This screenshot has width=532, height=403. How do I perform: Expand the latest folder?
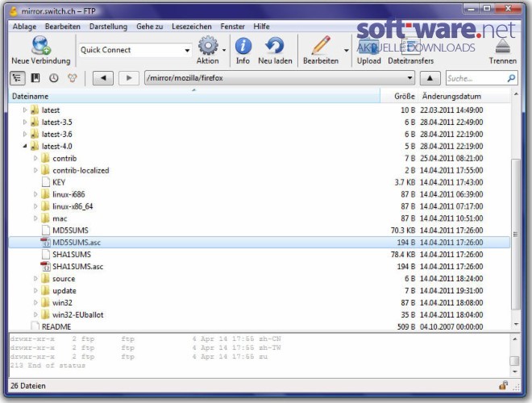pos(25,110)
